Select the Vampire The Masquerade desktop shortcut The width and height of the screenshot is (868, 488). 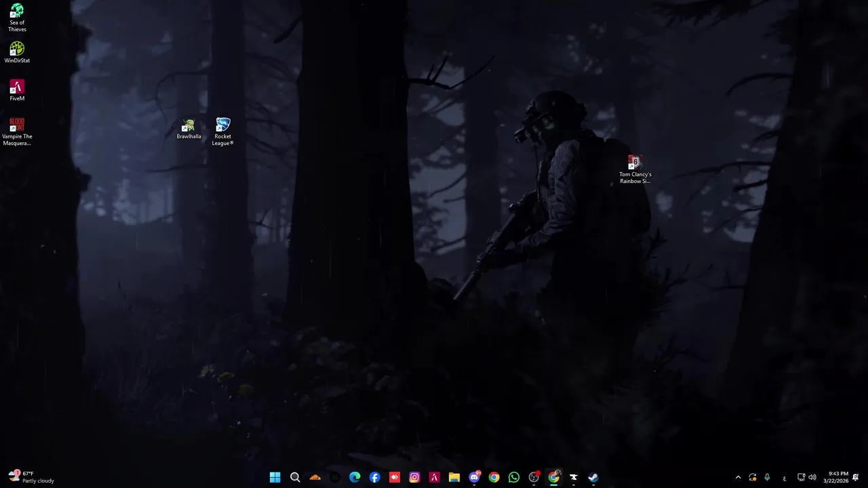click(17, 132)
